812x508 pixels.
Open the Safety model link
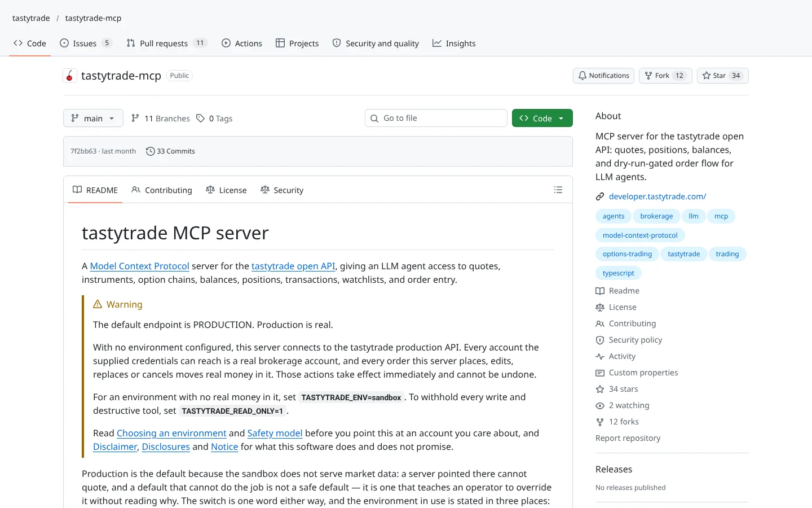click(x=275, y=433)
